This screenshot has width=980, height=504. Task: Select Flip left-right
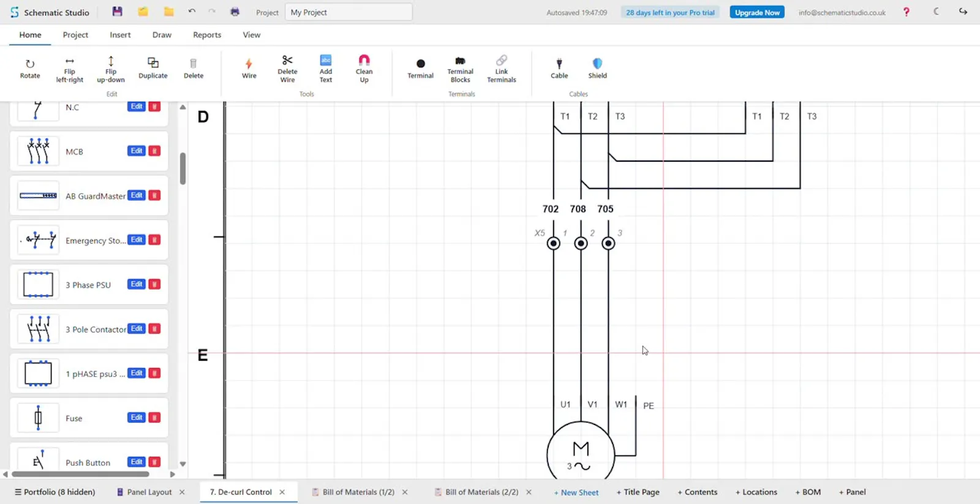coord(70,69)
